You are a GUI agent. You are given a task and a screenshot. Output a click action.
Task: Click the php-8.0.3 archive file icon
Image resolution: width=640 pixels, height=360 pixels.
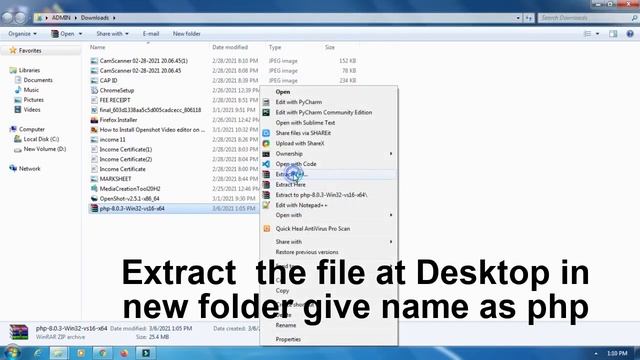tap(94, 209)
